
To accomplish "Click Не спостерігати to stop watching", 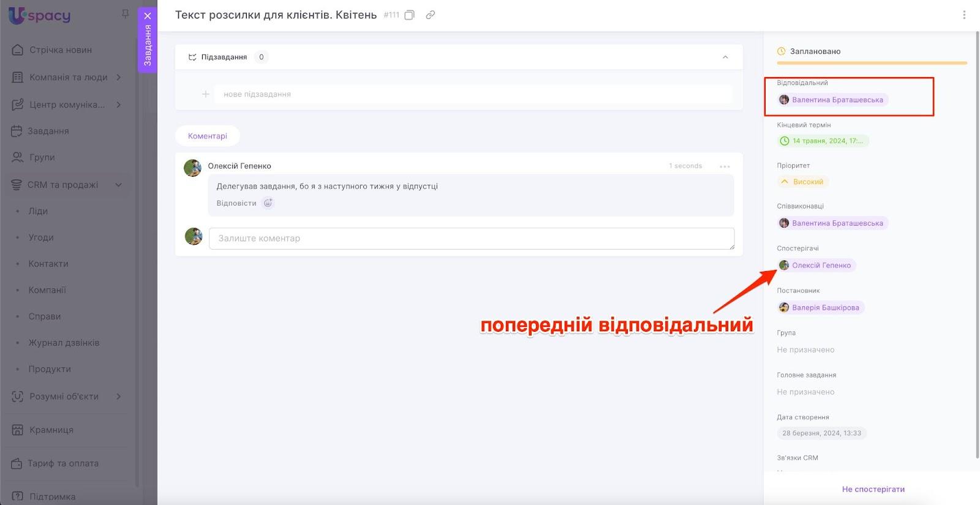I will point(873,489).
